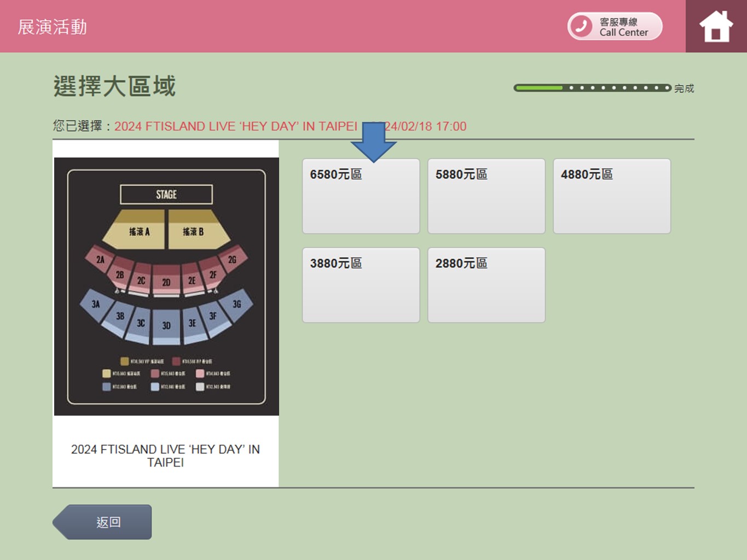Click the 2D section on the seating map
The height and width of the screenshot is (560, 747).
coord(166,281)
